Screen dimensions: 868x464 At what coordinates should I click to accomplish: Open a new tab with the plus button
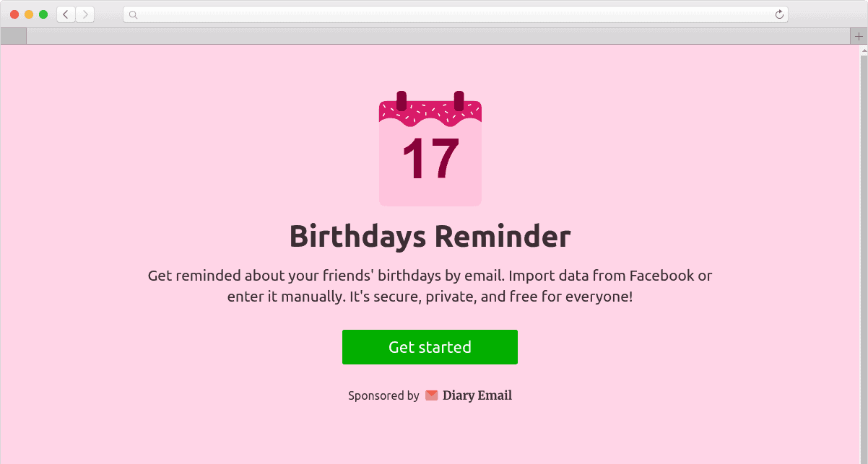coord(858,35)
